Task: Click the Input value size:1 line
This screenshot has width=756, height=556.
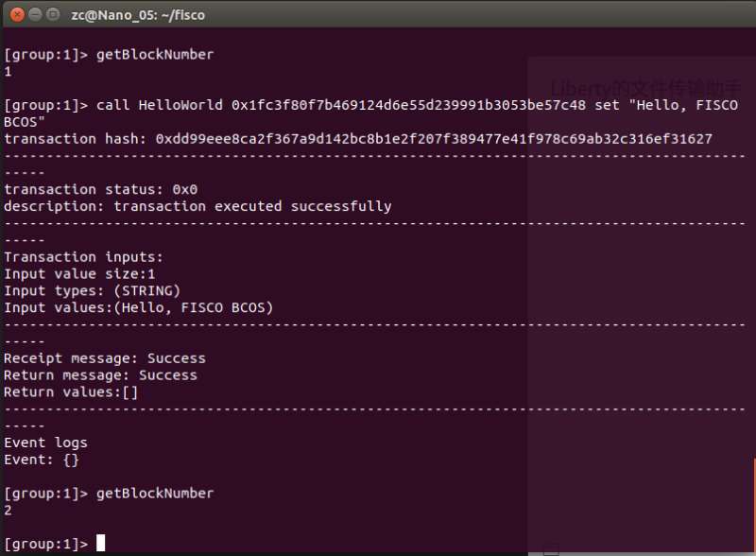Action: click(x=79, y=274)
